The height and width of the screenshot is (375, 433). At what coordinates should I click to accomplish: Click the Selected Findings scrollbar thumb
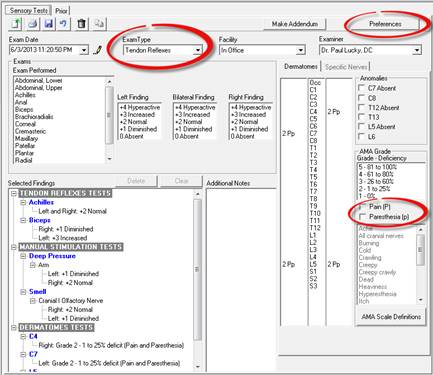197,270
